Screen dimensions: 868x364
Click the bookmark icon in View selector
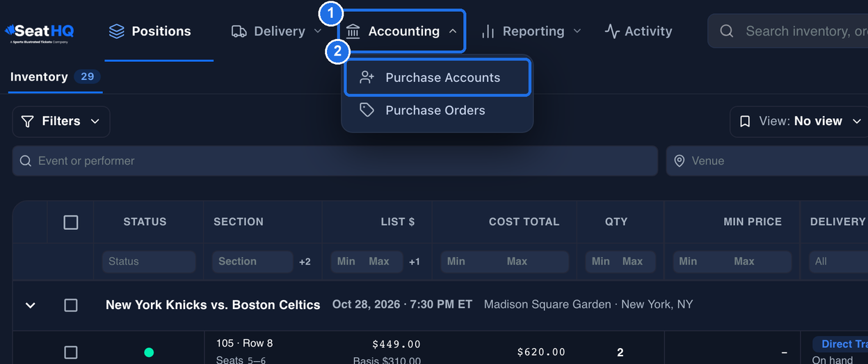[x=745, y=122]
